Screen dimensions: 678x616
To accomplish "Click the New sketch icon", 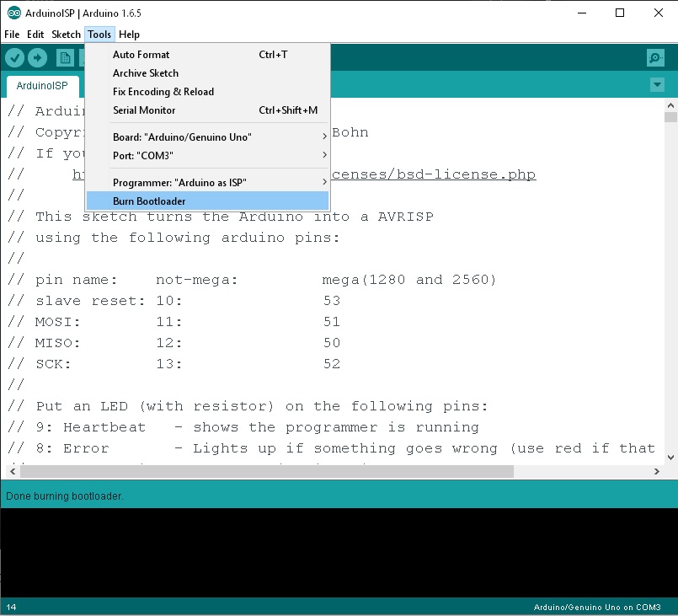I will coord(65,57).
